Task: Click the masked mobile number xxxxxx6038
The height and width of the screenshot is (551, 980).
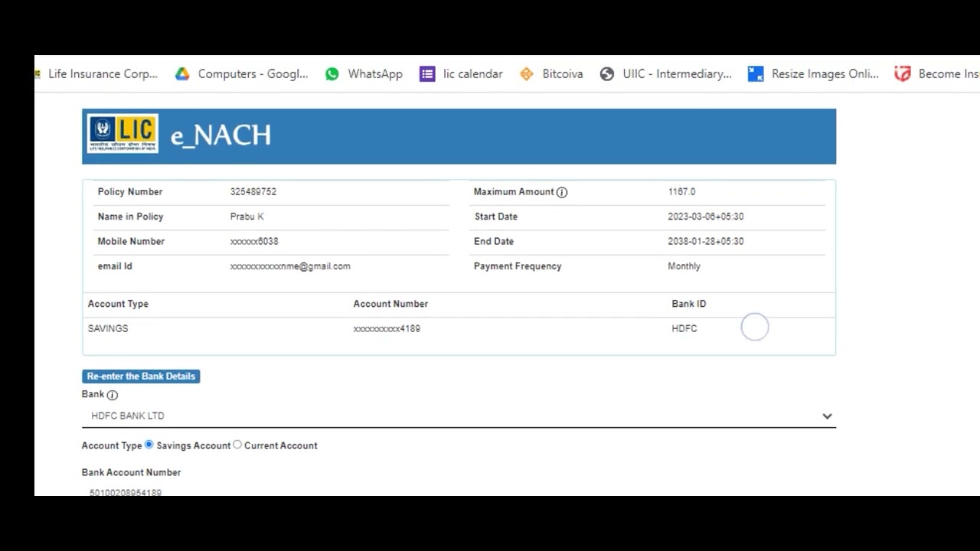Action: pos(254,241)
